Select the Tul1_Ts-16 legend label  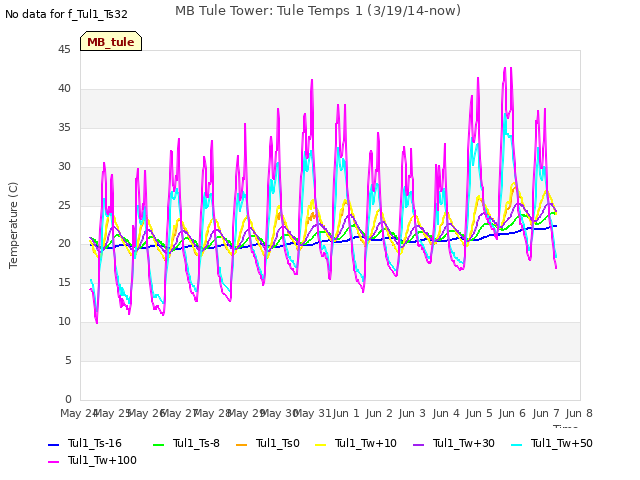tap(95, 443)
